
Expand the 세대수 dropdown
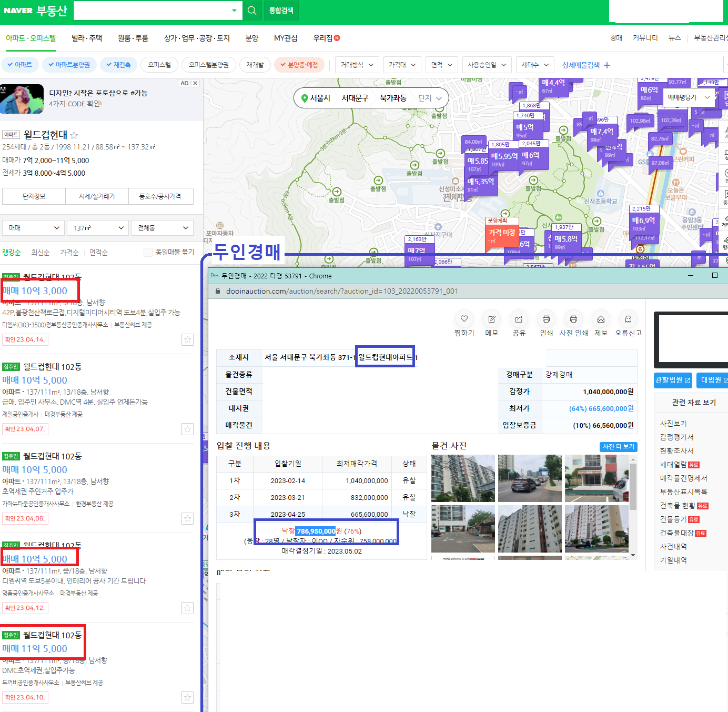pos(535,65)
